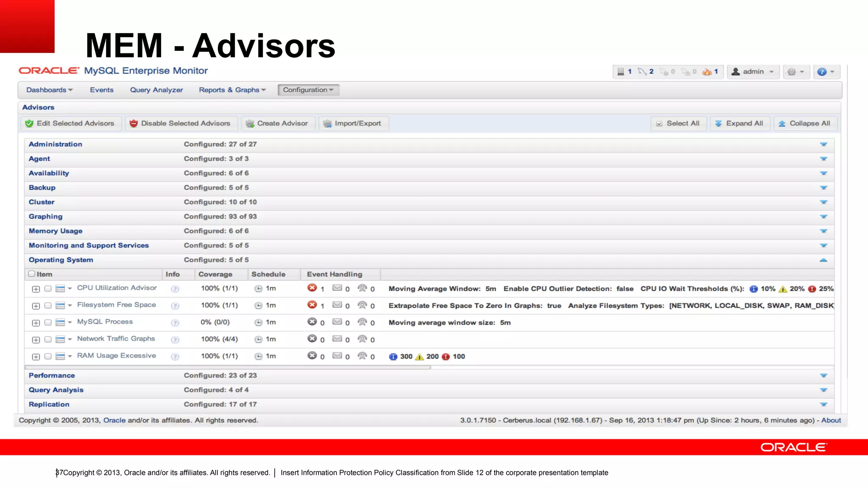Image resolution: width=868 pixels, height=488 pixels.
Task: Open the Reports & Graphs menu
Action: point(232,90)
